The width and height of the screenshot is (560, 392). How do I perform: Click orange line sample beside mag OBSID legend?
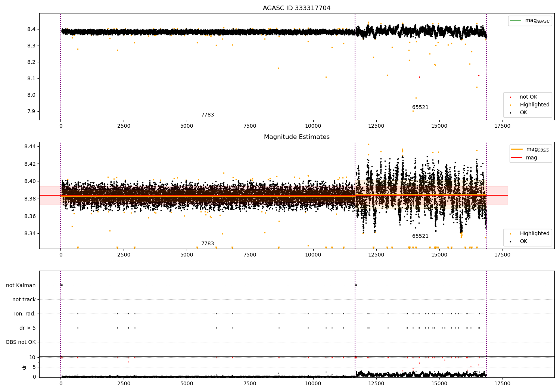pos(517,149)
